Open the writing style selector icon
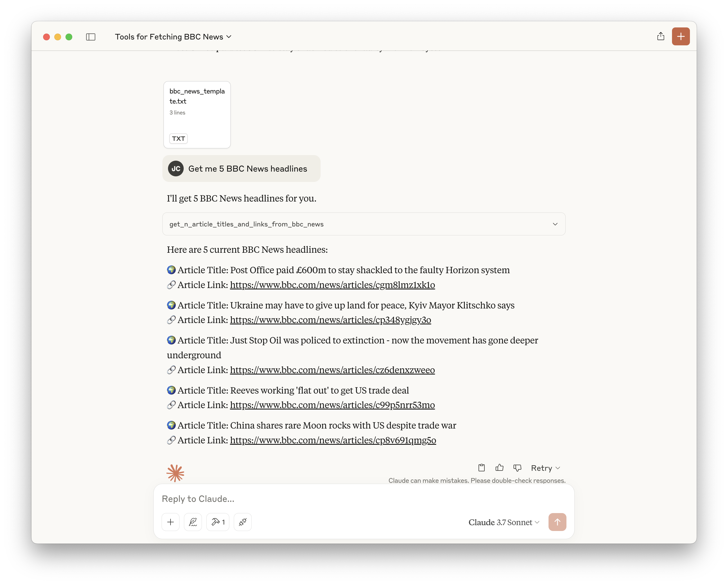Screen dimensions: 728x585 click(x=193, y=522)
